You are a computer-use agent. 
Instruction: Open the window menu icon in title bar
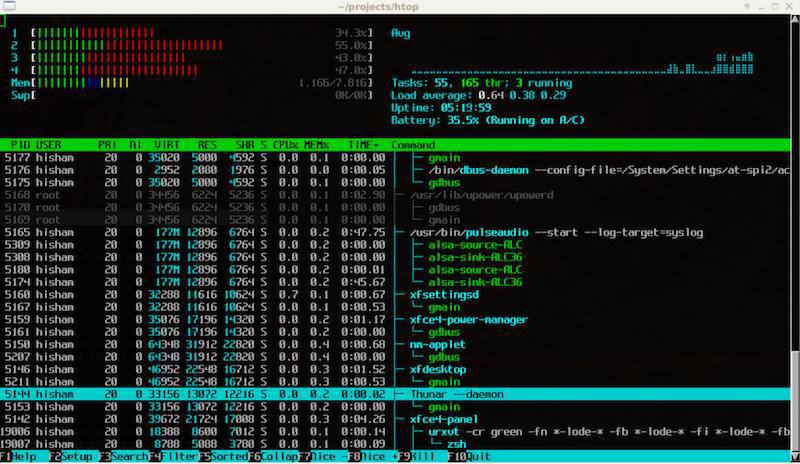(x=9, y=6)
